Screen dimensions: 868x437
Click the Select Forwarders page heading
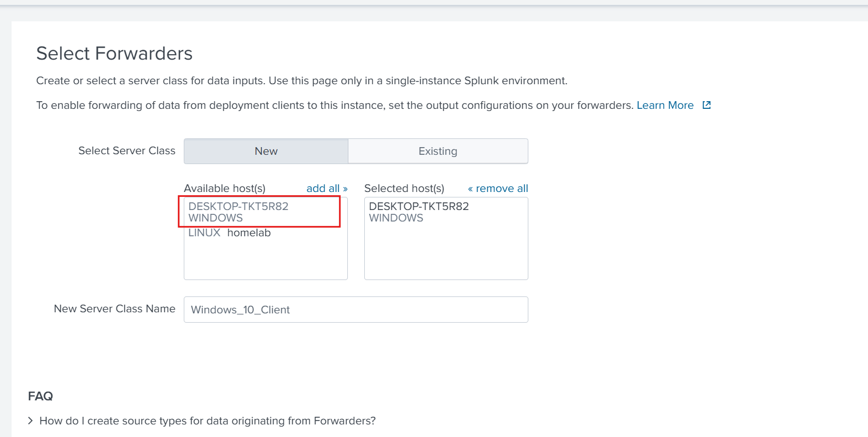(114, 54)
